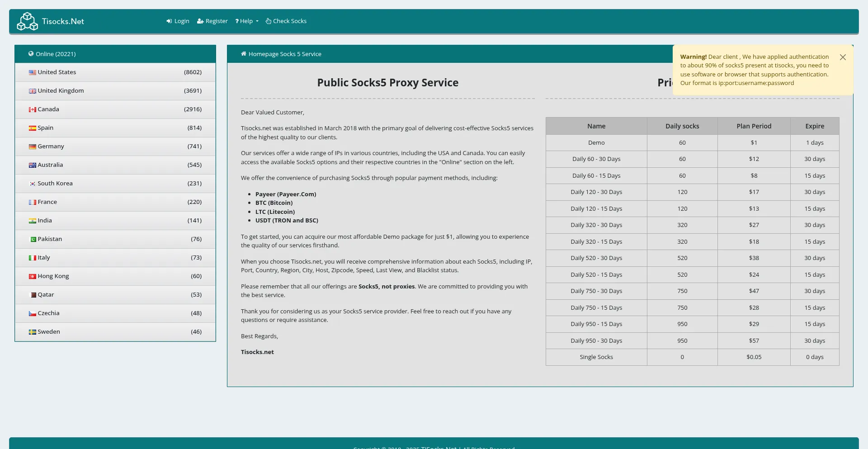Select United Kingdom from the country list
This screenshot has width=868, height=449.
[61, 91]
